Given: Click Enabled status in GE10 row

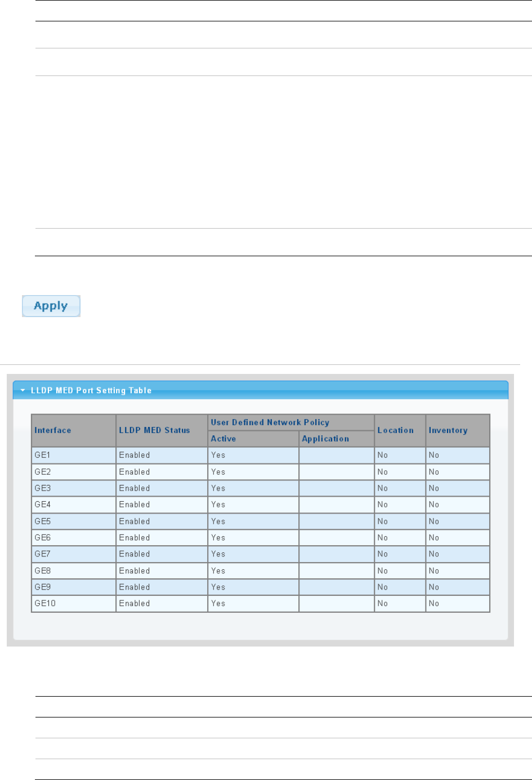Looking at the screenshot, I should (135, 603).
